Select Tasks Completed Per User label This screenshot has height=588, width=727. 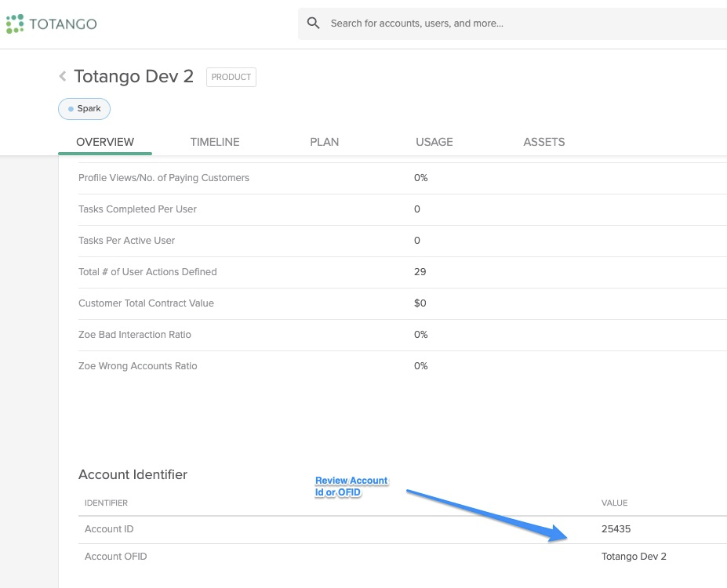pyautogui.click(x=137, y=209)
